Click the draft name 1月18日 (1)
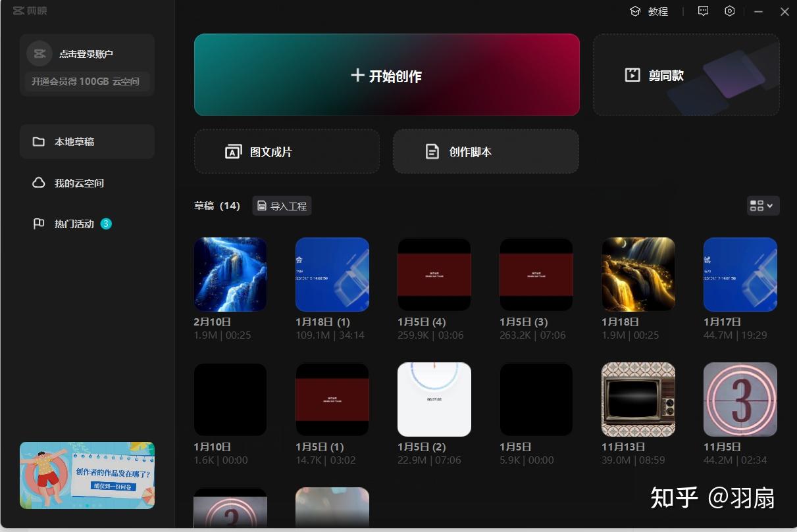Screen dimensions: 797x532 pyautogui.click(x=322, y=322)
